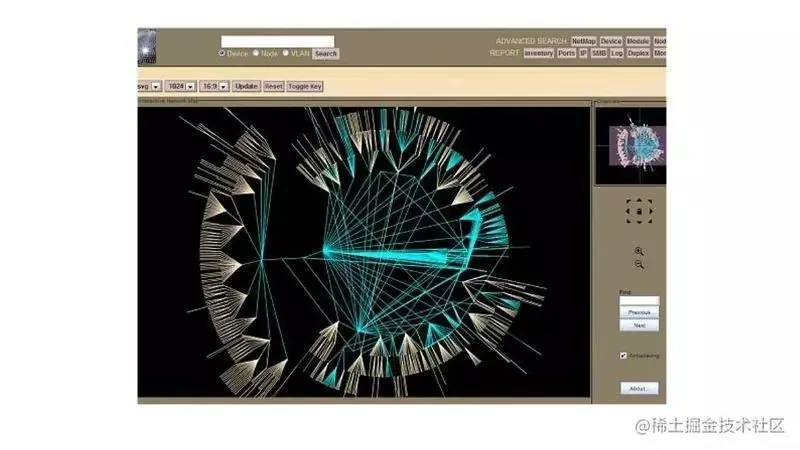Open the Ports report
This screenshot has width=800, height=450.
point(566,53)
